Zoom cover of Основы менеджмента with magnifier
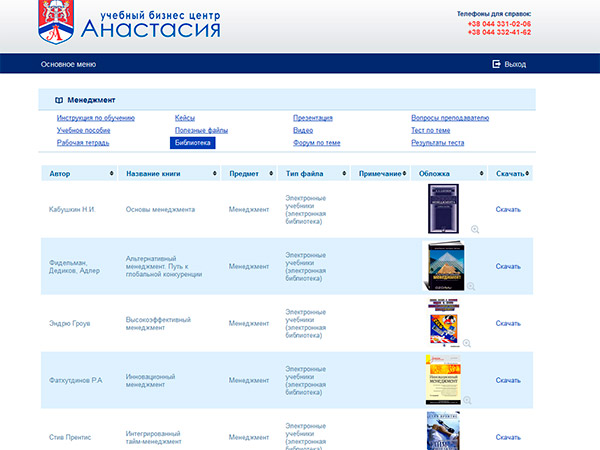Viewport: 600px width, 450px height. click(x=475, y=229)
